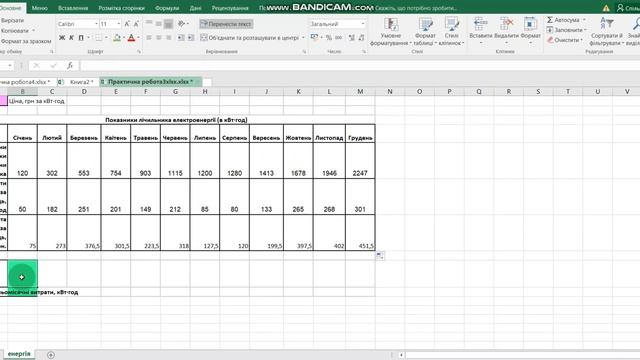
Task: Click the align right icon
Action: [168, 38]
